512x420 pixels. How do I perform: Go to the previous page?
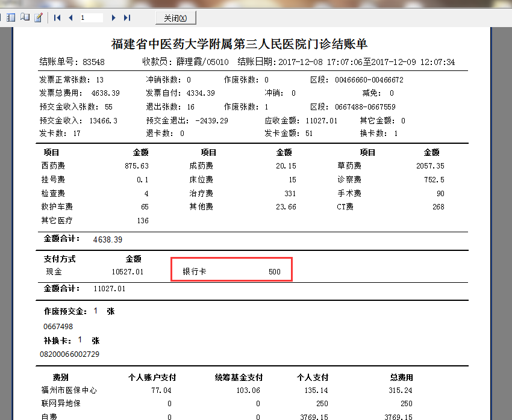(70, 17)
